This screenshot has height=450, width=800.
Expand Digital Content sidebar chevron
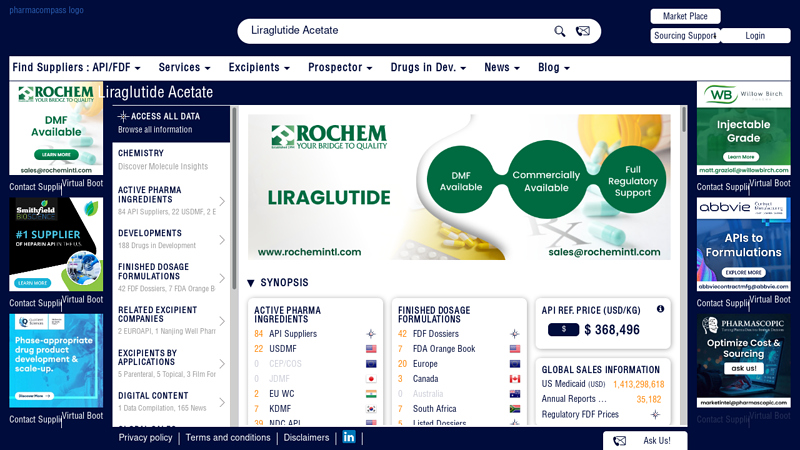pos(222,403)
